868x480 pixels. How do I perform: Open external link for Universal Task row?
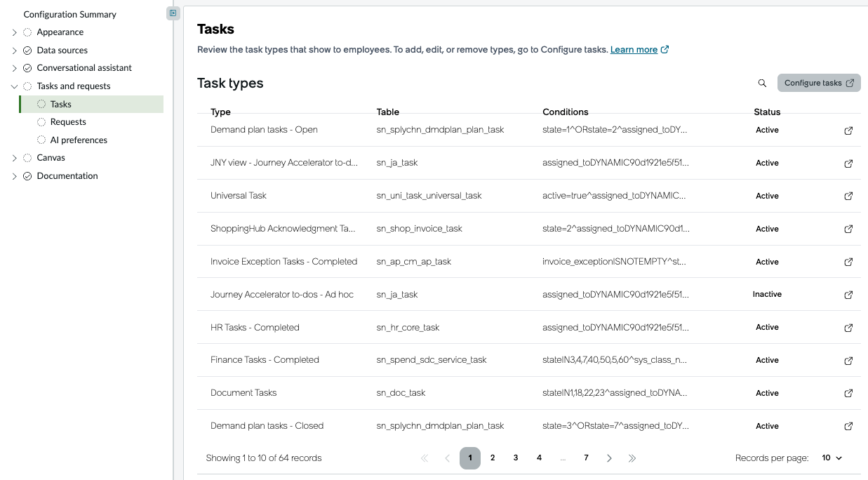[848, 196]
